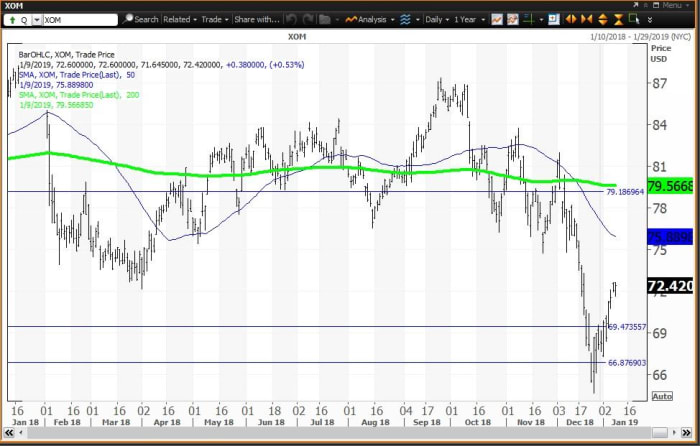Click the Share with... button
This screenshot has height=446, width=700.
(x=256, y=19)
